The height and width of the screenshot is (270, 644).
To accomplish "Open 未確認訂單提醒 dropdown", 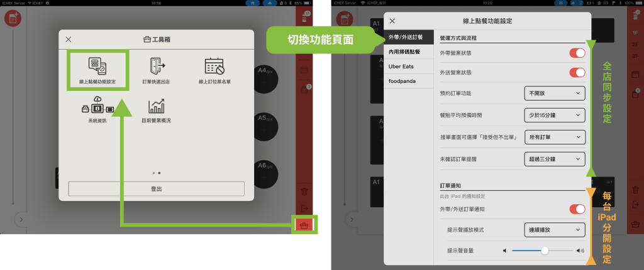I will (x=554, y=159).
